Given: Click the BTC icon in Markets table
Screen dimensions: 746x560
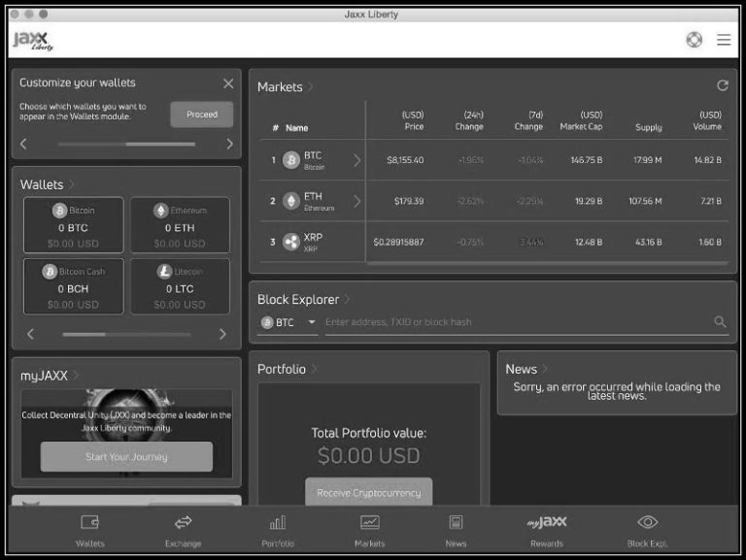Looking at the screenshot, I should tap(291, 160).
